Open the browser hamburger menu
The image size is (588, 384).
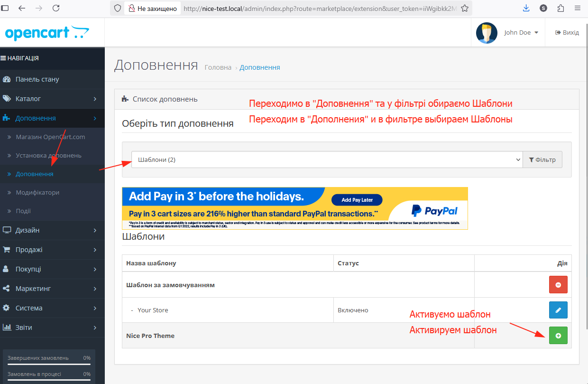(577, 8)
